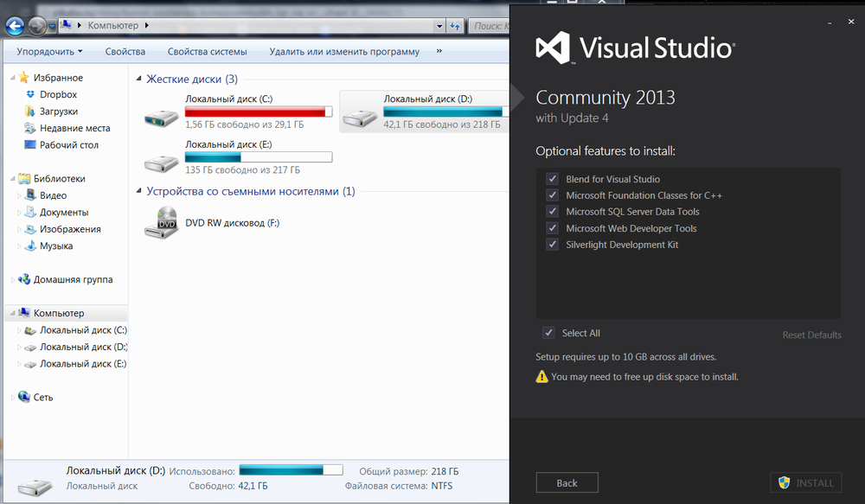This screenshot has height=504, width=865.
Task: Click the yellow disk space warning icon
Action: tap(541, 377)
